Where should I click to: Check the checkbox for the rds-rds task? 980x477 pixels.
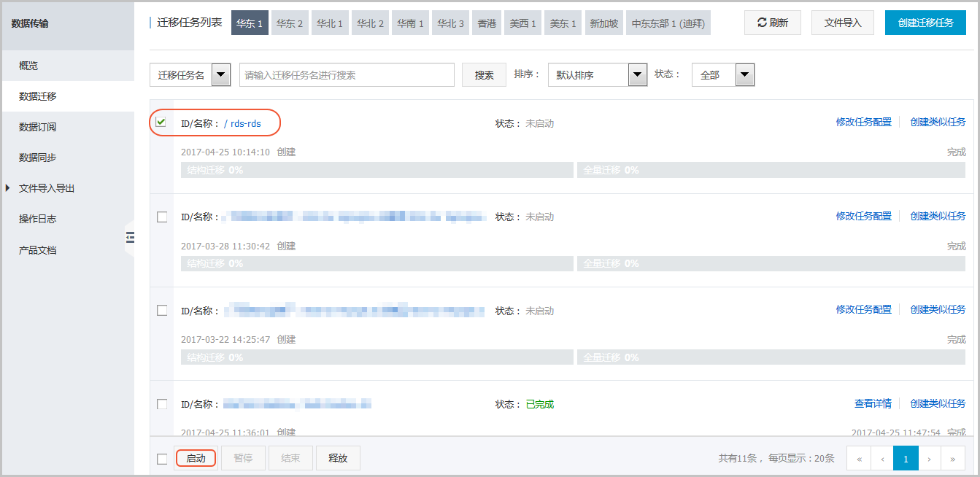pyautogui.click(x=161, y=122)
